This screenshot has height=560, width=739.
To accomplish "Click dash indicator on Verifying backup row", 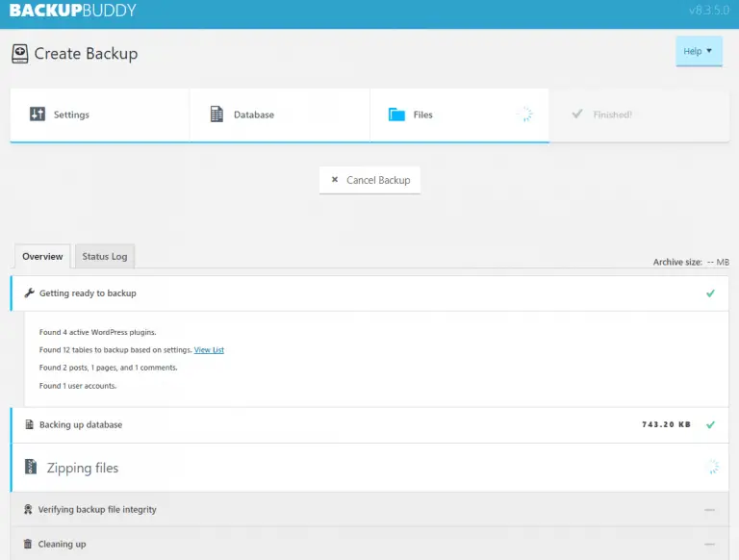I will tap(710, 510).
